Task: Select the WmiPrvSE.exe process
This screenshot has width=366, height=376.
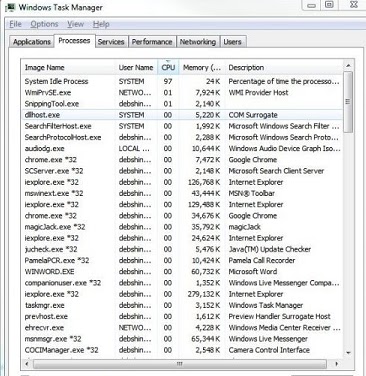Action: [182, 93]
